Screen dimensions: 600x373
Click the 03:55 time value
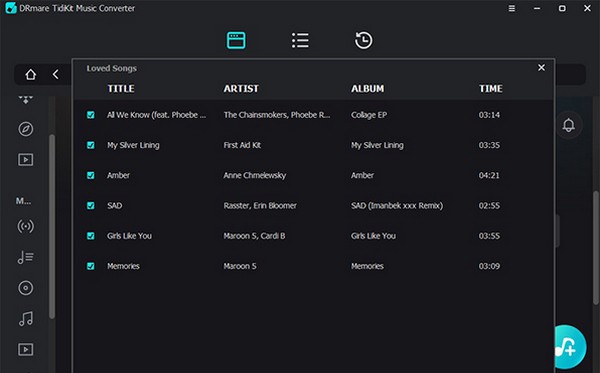click(489, 236)
